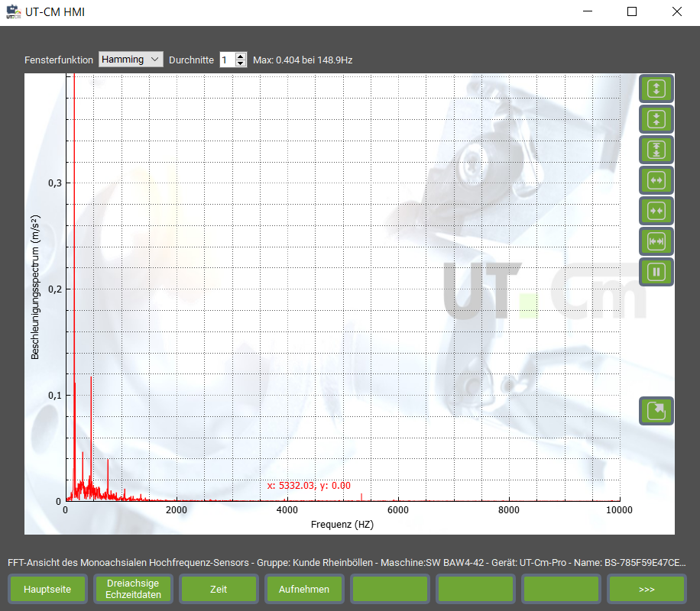This screenshot has height=611, width=700.
Task: Increase the Durchnitte value with up arrow
Action: click(241, 57)
